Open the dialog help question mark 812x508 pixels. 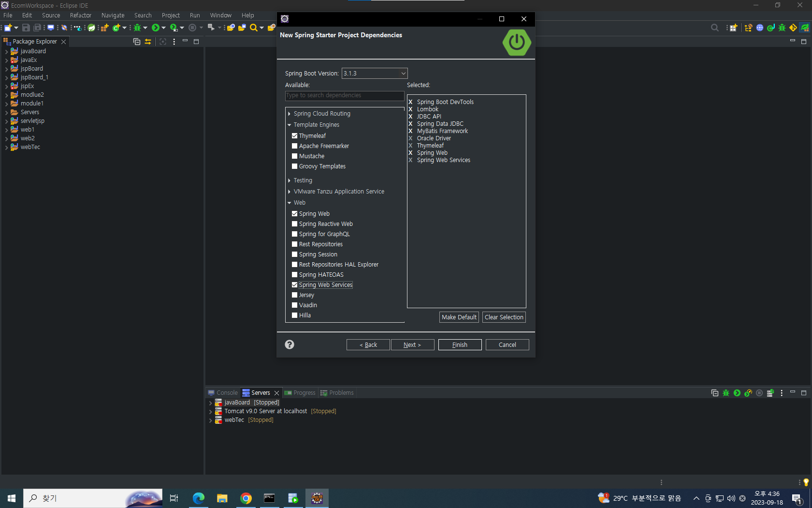coord(290,344)
